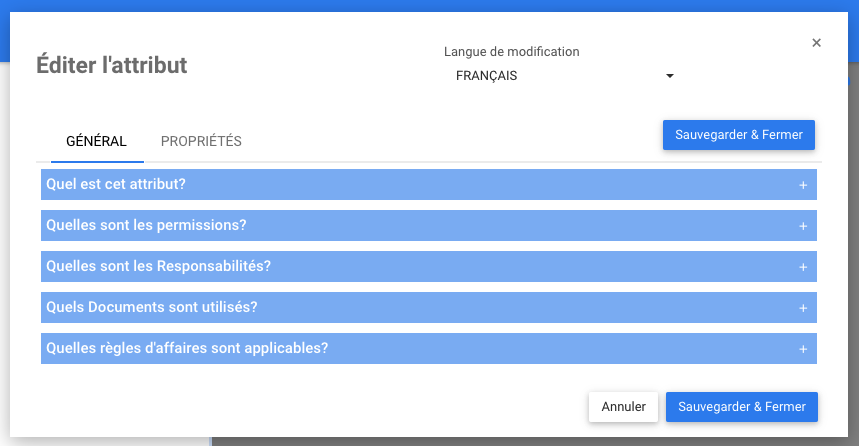The width and height of the screenshot is (859, 446).
Task: Select the FRANÇAIS language value field
Action: (555, 76)
